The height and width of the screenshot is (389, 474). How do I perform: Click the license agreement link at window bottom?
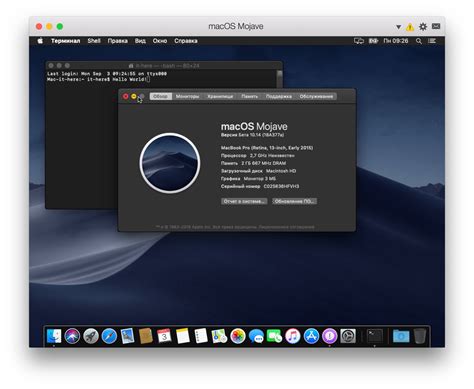(x=286, y=227)
